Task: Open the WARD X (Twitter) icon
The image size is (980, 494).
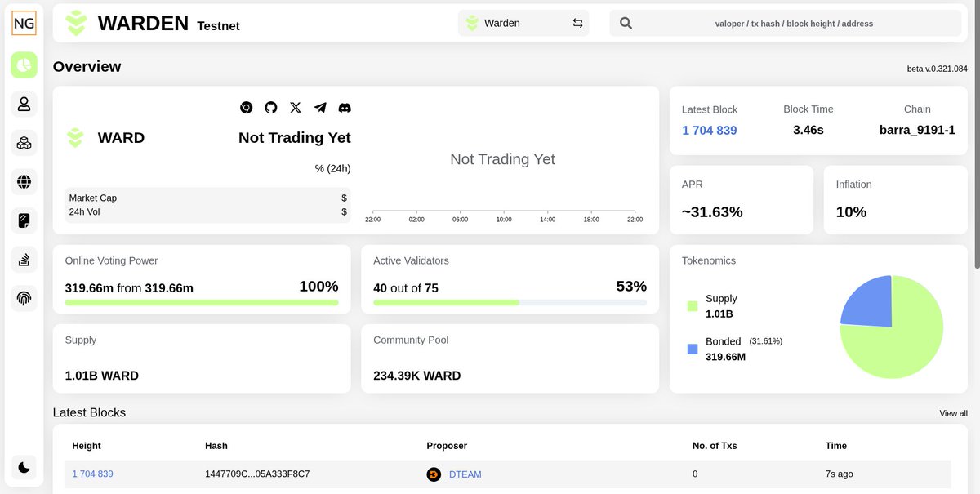Action: [x=296, y=107]
